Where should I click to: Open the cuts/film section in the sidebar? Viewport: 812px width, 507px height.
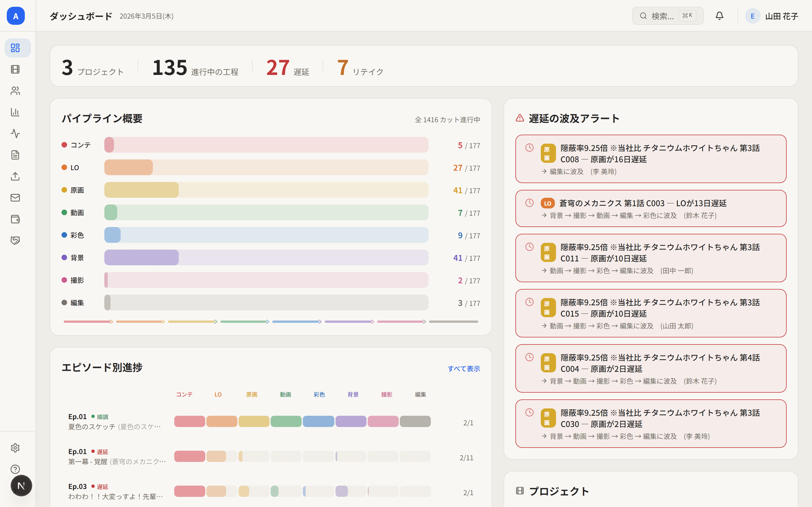(x=15, y=69)
